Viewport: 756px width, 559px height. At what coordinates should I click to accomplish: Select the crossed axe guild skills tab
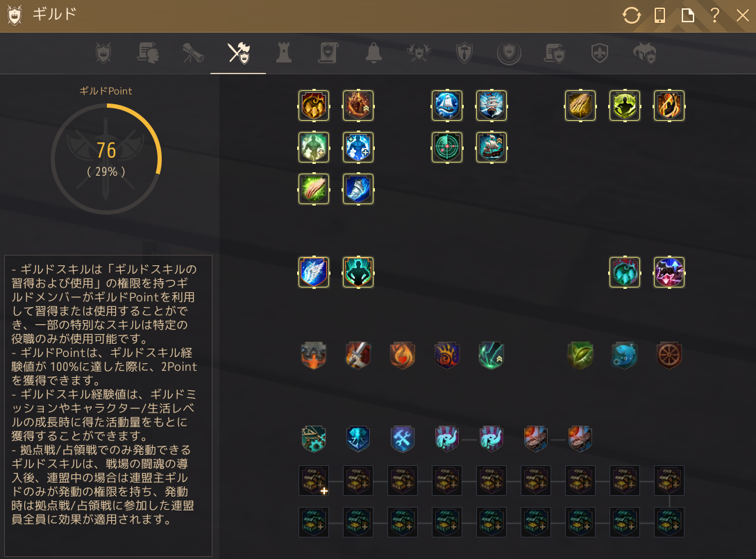pos(238,53)
